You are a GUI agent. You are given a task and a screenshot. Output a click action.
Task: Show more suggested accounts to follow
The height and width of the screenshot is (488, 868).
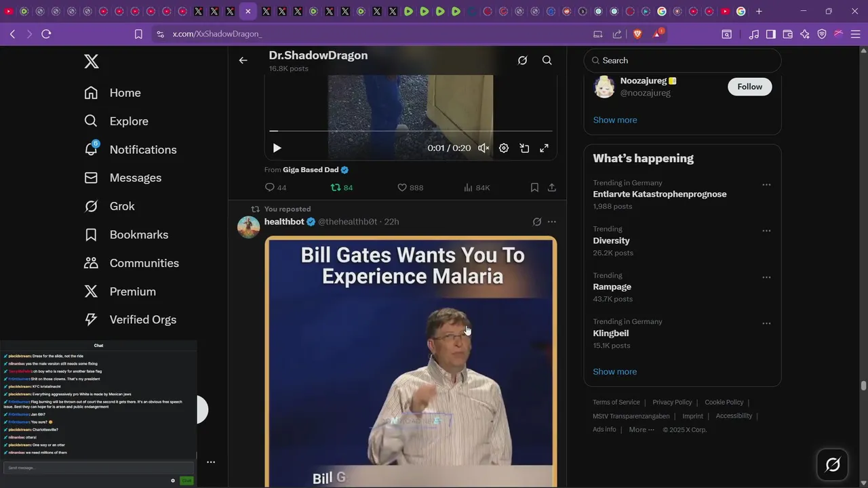point(615,120)
